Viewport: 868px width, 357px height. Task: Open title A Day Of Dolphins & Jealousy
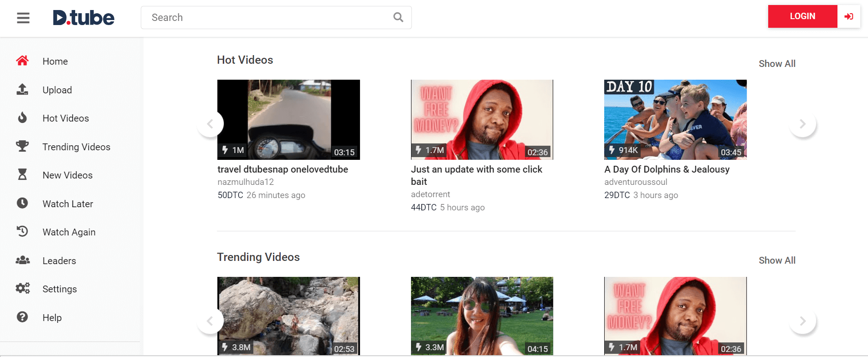tap(667, 169)
